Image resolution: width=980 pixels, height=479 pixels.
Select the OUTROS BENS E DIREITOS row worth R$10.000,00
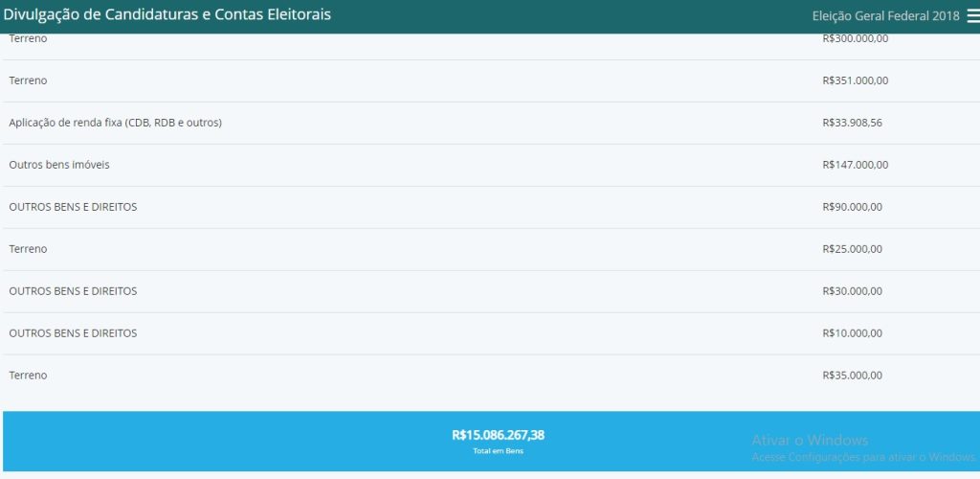[73, 333]
